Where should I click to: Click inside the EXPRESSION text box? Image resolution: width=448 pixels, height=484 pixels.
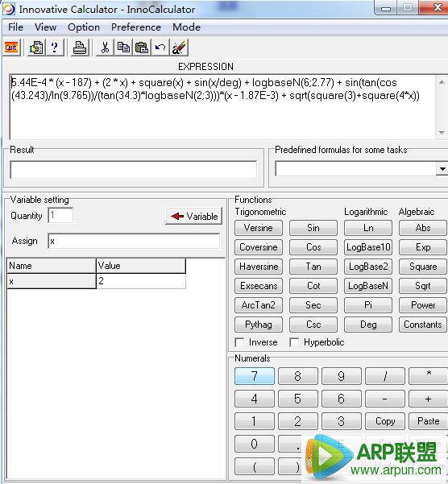222,107
